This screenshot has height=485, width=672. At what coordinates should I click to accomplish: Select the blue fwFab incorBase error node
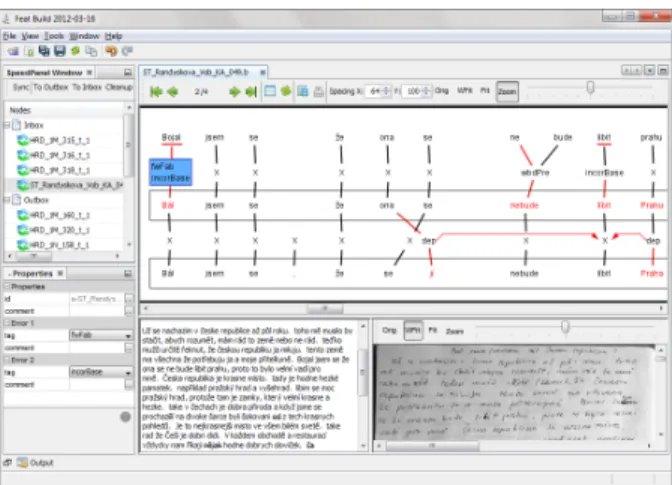171,172
